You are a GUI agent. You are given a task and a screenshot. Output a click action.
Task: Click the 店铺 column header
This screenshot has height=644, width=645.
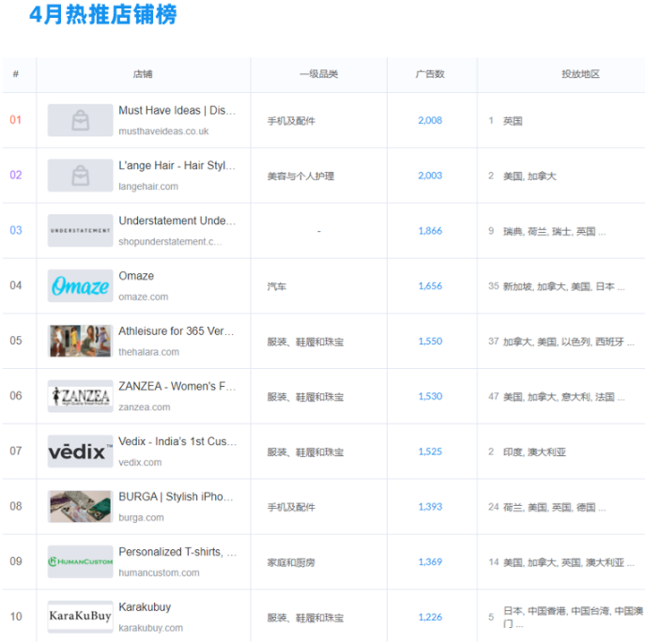(x=142, y=74)
